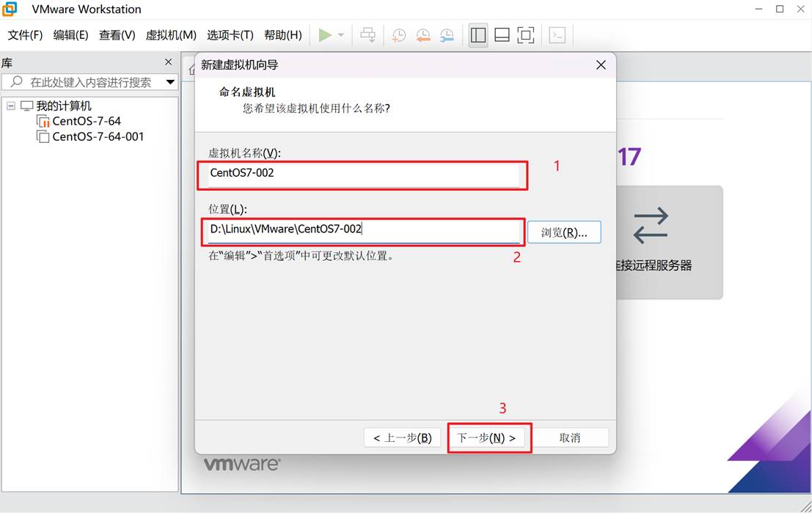Open the library search filter dropdown arrow
This screenshot has height=513, width=812.
click(170, 82)
